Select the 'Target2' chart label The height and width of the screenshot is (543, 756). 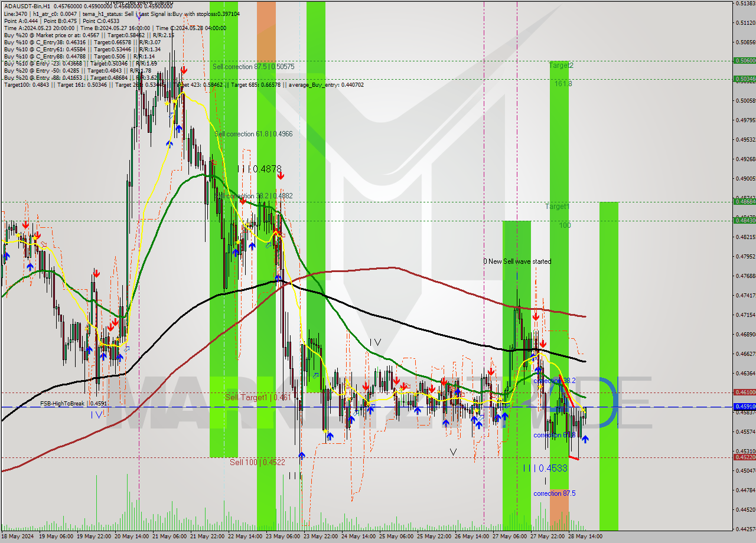561,66
